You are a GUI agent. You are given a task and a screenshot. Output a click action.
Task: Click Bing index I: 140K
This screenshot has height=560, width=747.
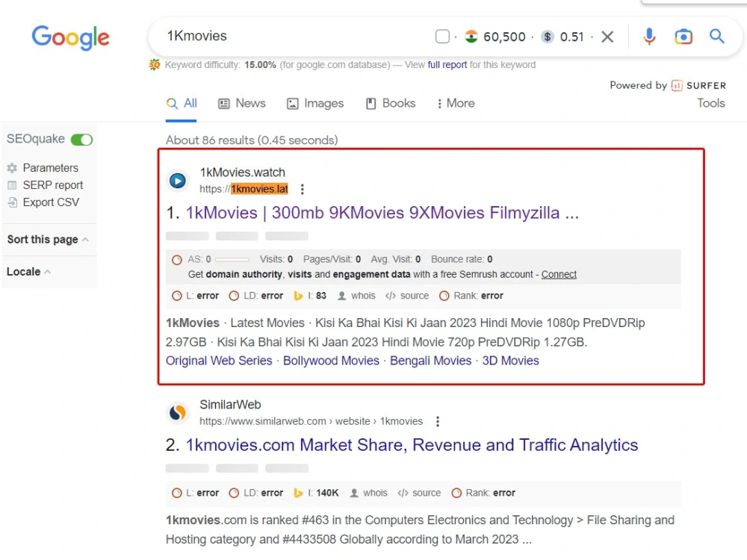[x=316, y=494]
